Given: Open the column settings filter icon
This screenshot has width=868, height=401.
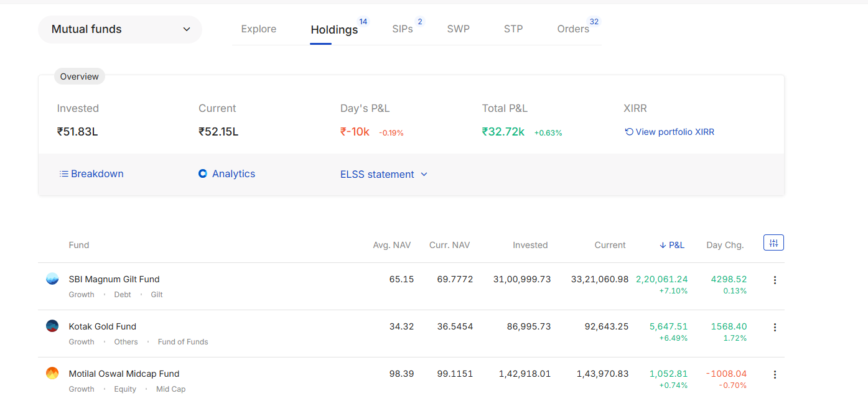Looking at the screenshot, I should [773, 243].
